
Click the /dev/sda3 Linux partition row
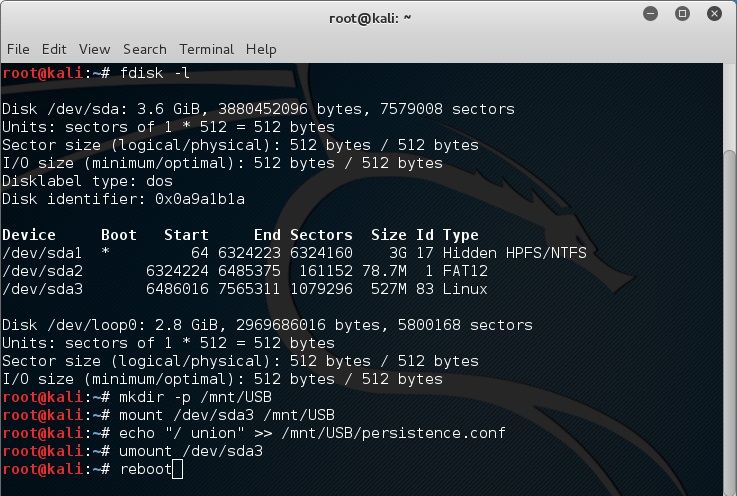(x=245, y=289)
